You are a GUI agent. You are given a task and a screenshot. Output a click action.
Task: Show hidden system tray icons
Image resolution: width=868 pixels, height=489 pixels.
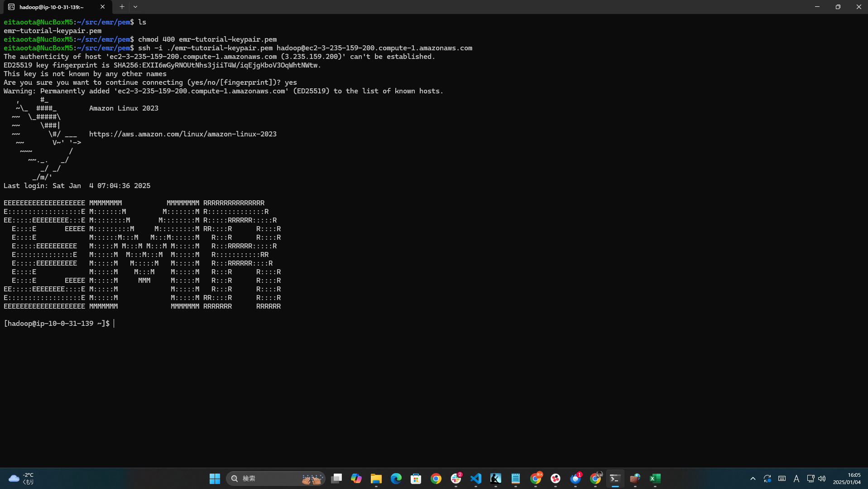(x=753, y=479)
